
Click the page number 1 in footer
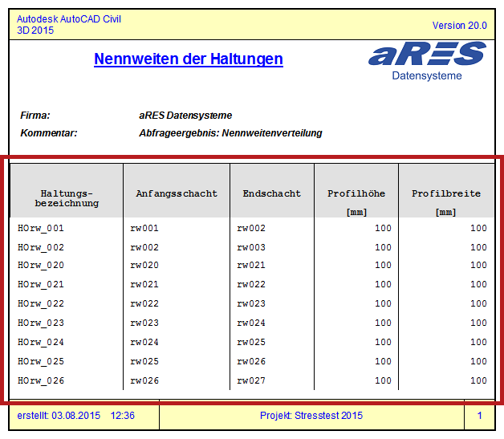tap(480, 416)
